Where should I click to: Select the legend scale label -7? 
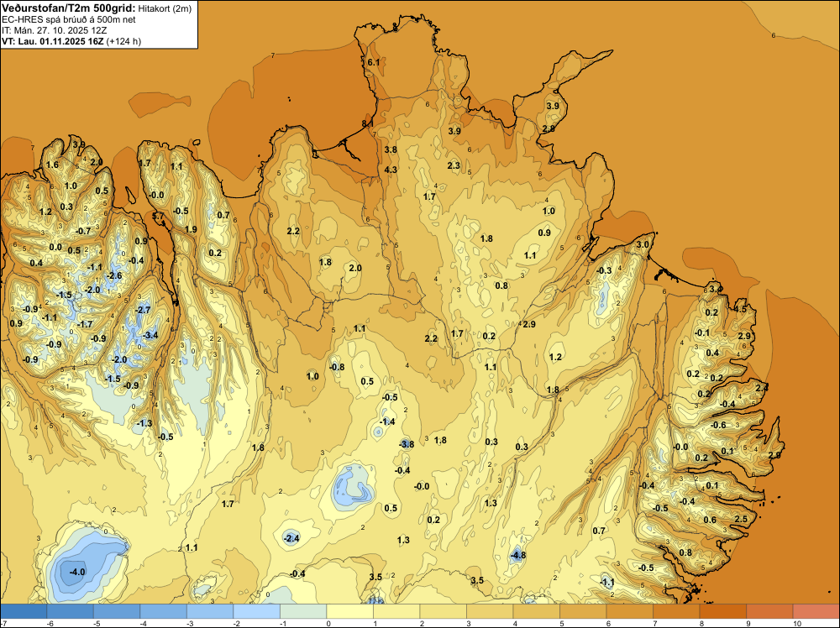click(x=3, y=623)
